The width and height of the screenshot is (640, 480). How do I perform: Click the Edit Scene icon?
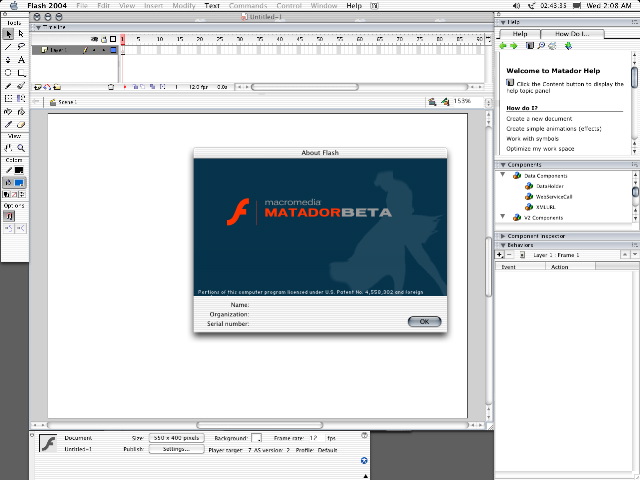coord(432,102)
